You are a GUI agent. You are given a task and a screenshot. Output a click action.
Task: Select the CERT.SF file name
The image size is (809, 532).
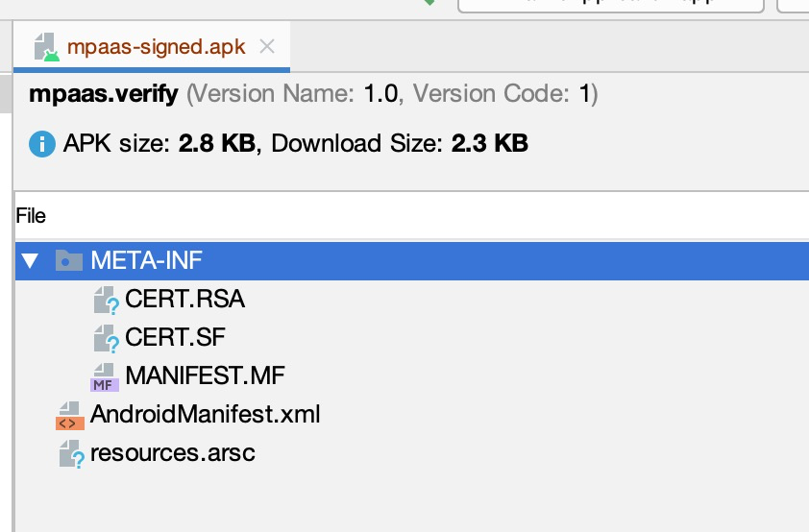175,337
